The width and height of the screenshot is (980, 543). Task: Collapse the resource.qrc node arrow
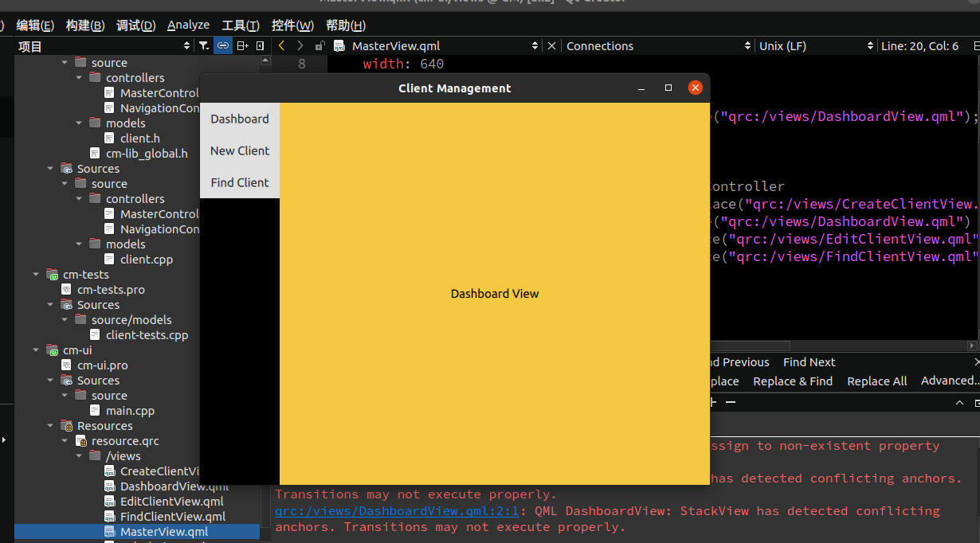[x=65, y=441]
